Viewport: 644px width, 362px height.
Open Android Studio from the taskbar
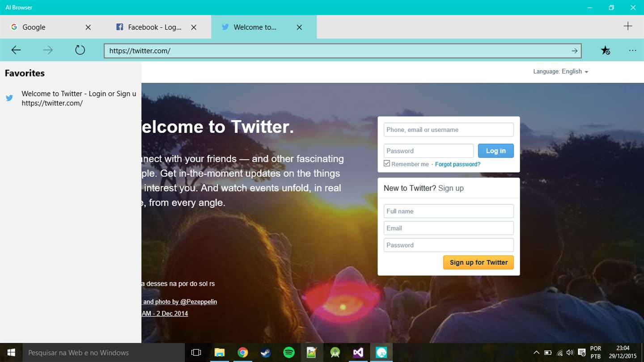tap(335, 353)
